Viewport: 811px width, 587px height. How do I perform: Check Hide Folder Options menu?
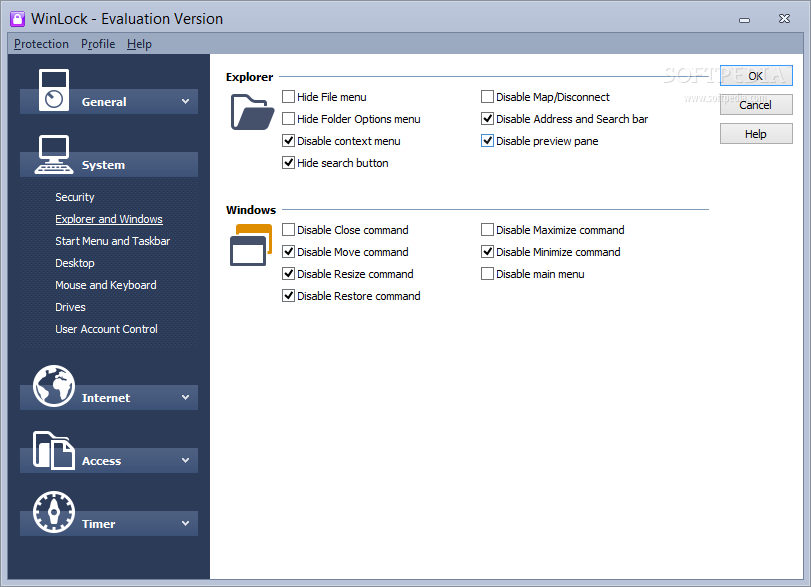pyautogui.click(x=288, y=119)
